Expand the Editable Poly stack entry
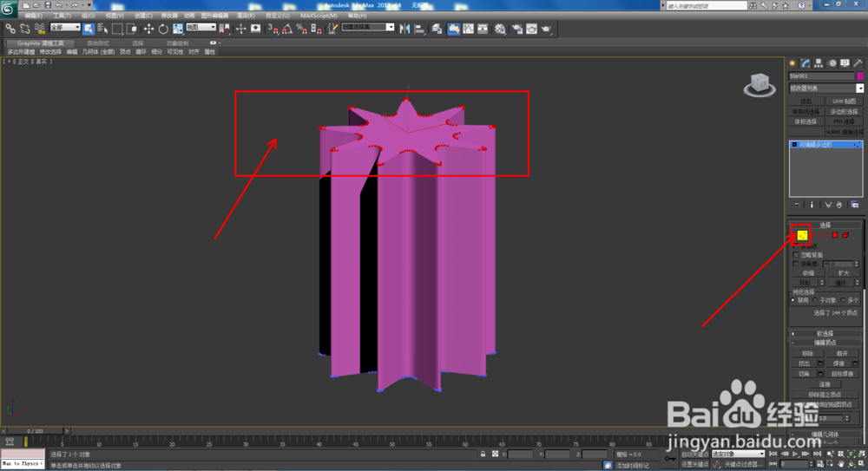 coord(794,145)
